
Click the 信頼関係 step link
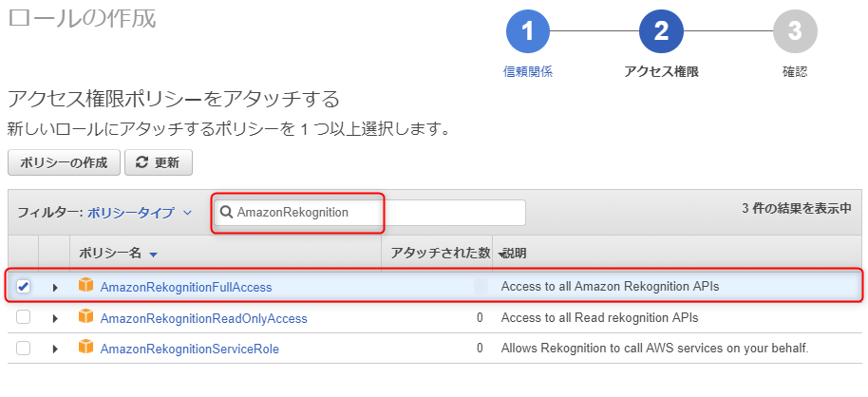(528, 71)
